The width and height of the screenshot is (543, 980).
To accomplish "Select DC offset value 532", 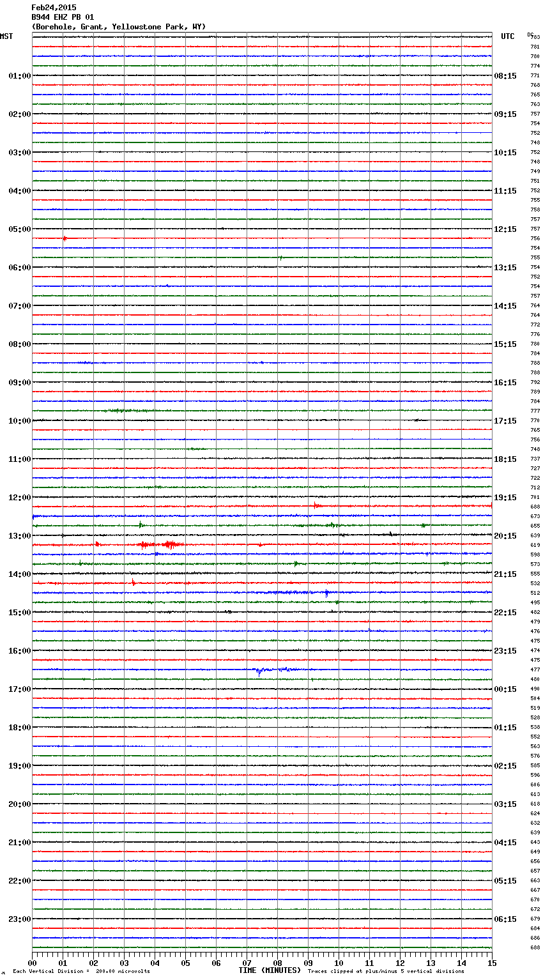I will [x=535, y=584].
